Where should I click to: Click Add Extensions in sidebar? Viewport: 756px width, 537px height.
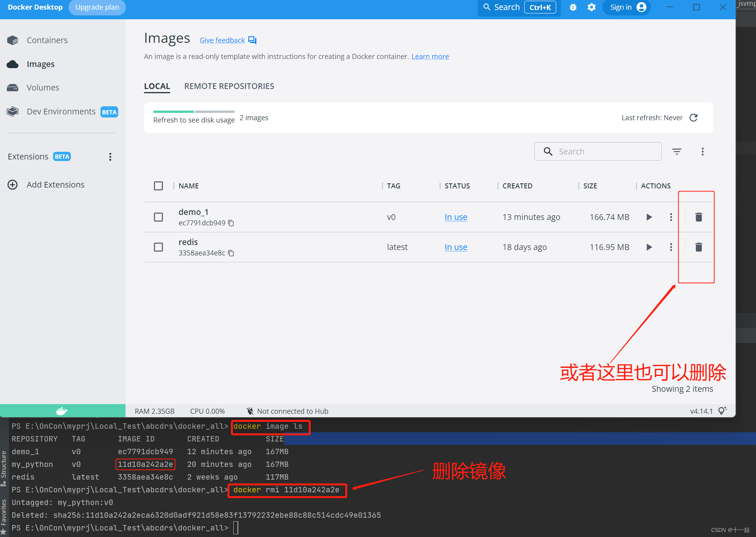pos(55,184)
